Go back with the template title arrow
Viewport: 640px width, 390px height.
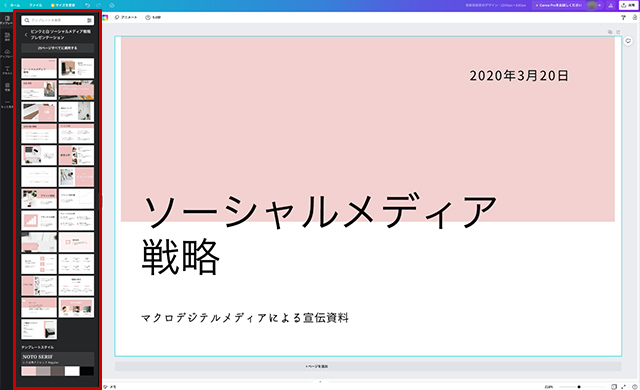click(x=26, y=34)
